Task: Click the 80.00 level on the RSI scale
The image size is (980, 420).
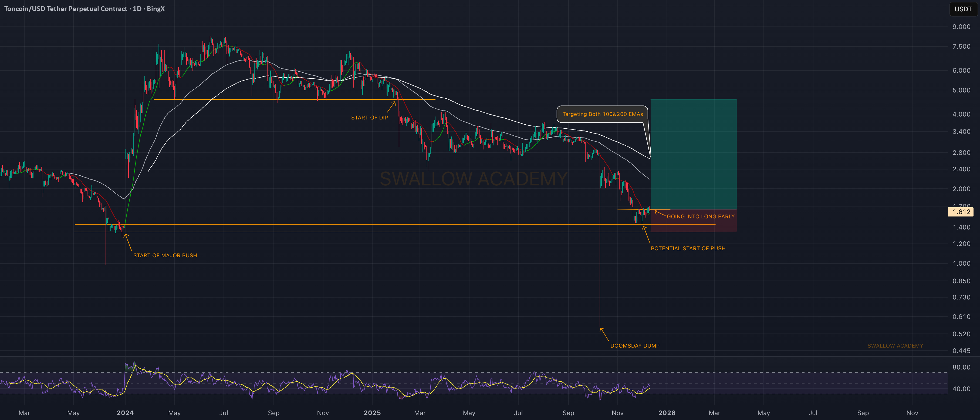Action: pyautogui.click(x=961, y=368)
